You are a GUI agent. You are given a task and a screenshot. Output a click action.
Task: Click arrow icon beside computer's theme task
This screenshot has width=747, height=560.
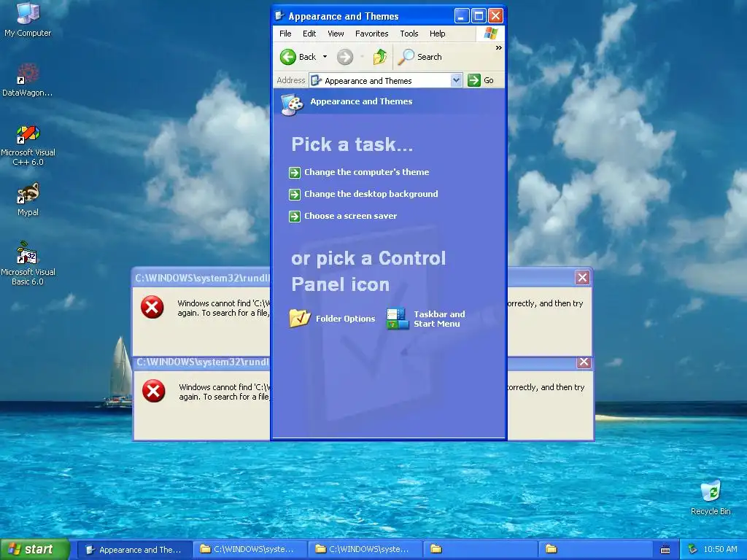pyautogui.click(x=295, y=172)
